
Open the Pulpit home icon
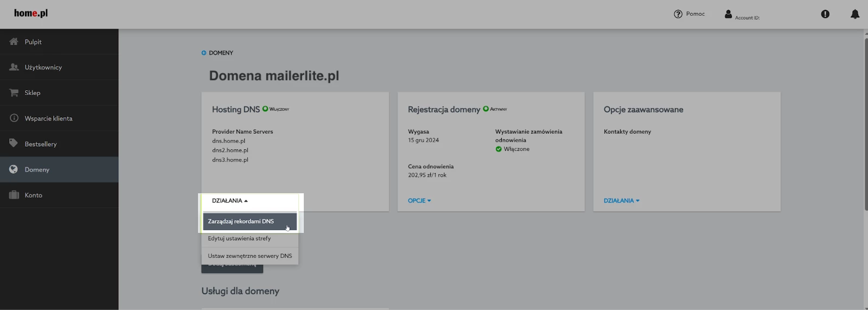click(x=14, y=42)
